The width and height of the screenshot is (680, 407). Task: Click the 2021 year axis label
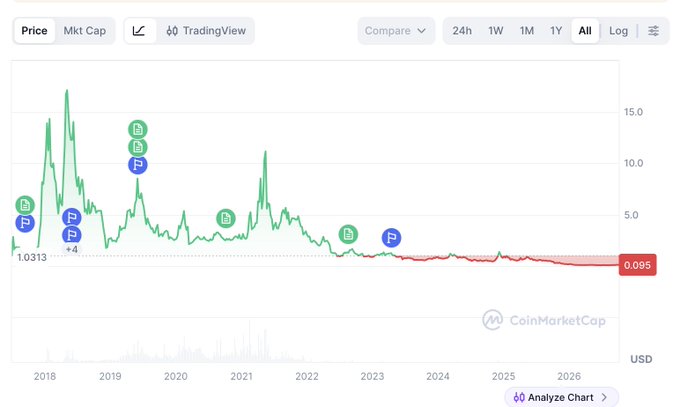click(x=241, y=376)
